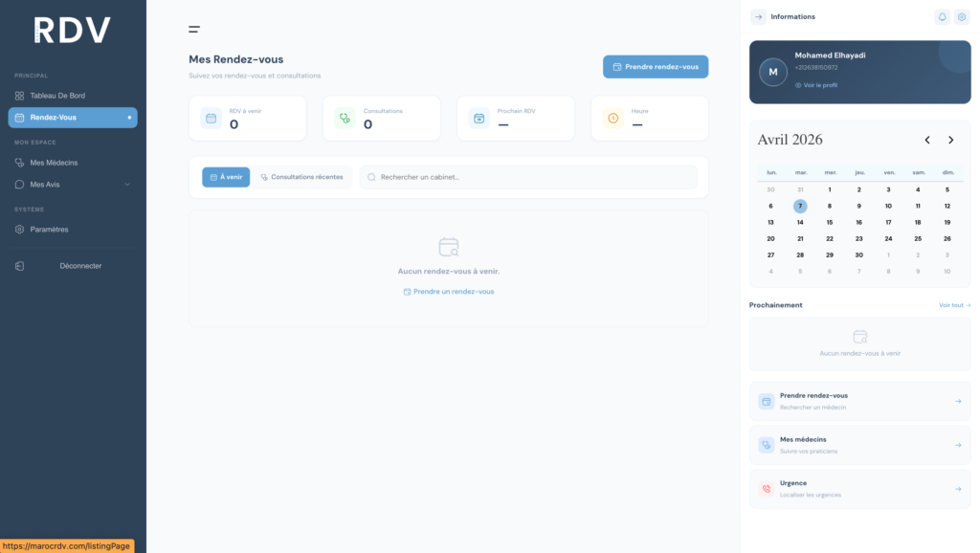Open settings gear icon in Informations header
The width and height of the screenshot is (980, 553).
click(962, 17)
